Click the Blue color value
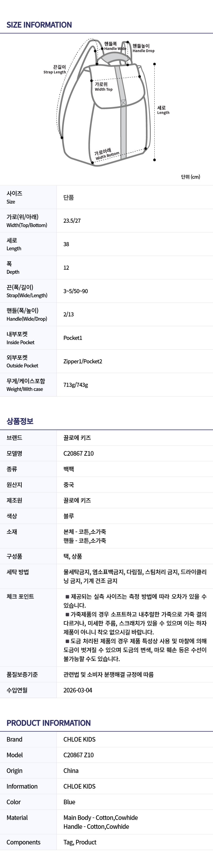This screenshot has height=868, width=213. coord(69,802)
